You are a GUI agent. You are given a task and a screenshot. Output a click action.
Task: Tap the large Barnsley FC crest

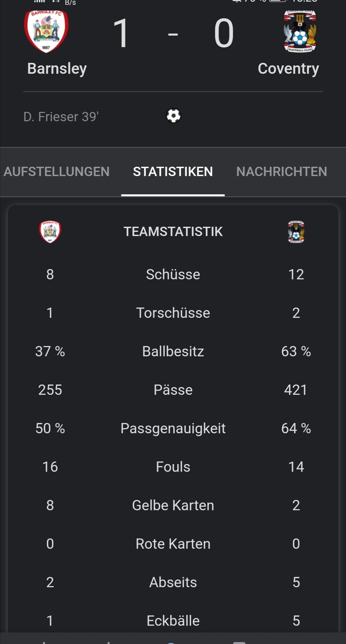click(x=46, y=31)
